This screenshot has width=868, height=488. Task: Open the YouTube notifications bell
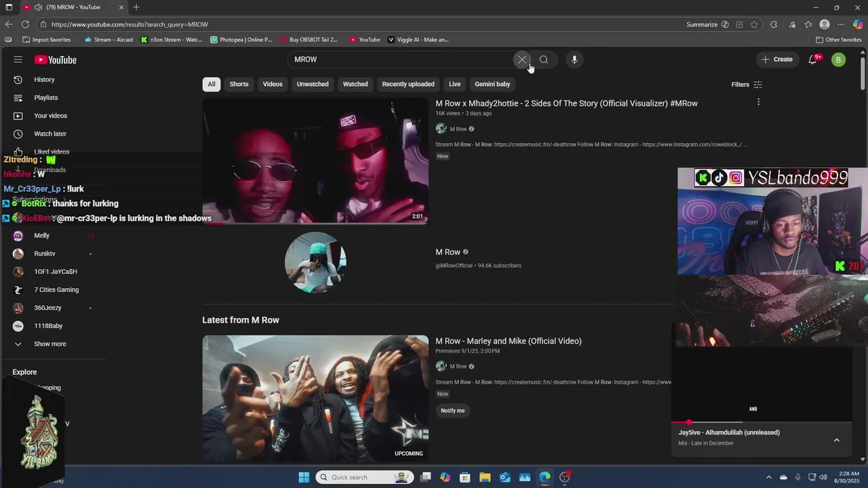pyautogui.click(x=813, y=60)
